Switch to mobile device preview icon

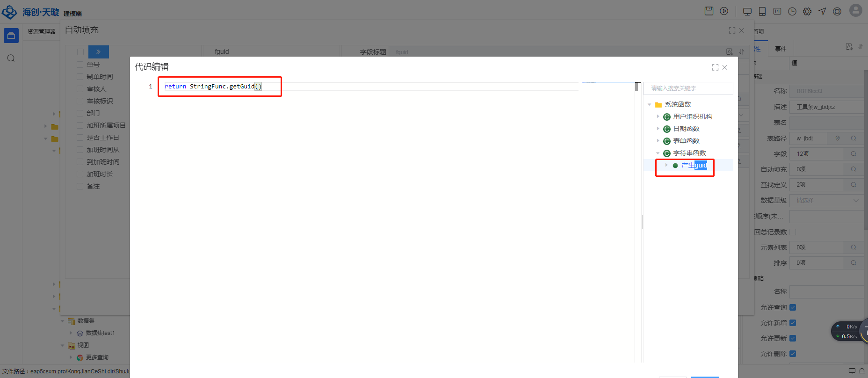pyautogui.click(x=762, y=12)
